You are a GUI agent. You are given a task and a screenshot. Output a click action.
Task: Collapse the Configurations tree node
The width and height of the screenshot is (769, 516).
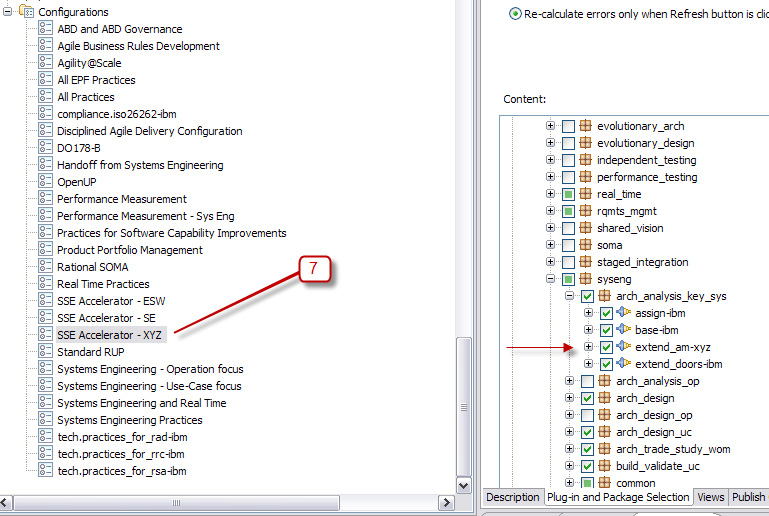7,11
